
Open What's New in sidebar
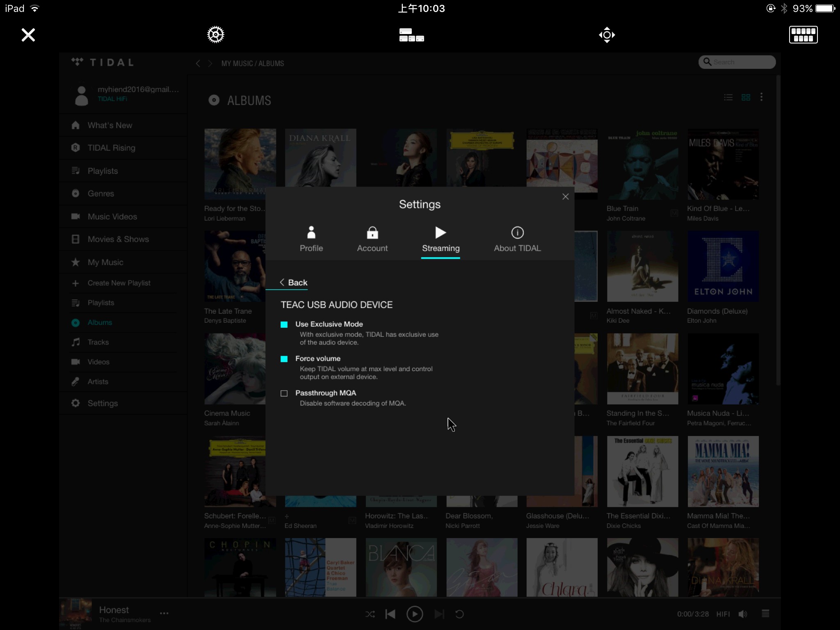[x=123, y=125]
